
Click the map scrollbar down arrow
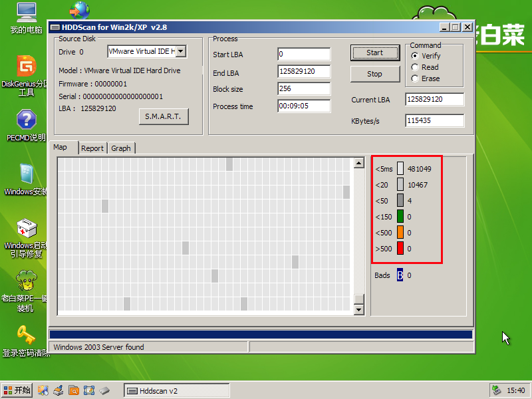point(358,309)
